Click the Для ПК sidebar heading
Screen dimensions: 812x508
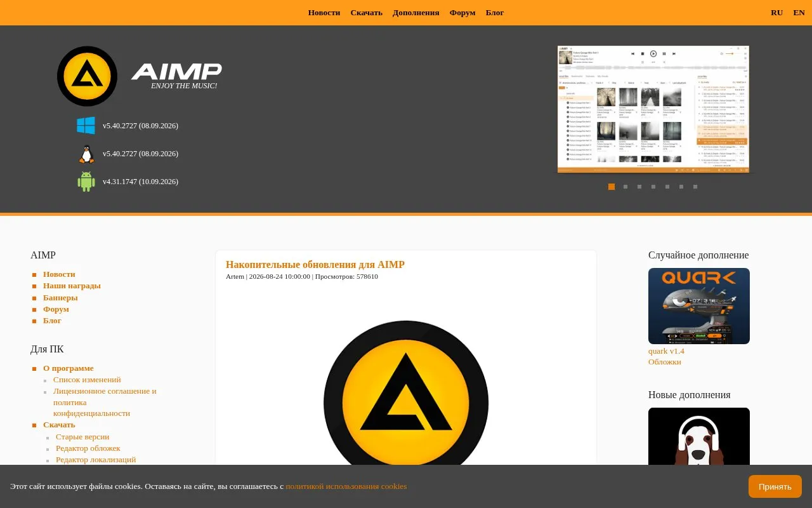47,349
